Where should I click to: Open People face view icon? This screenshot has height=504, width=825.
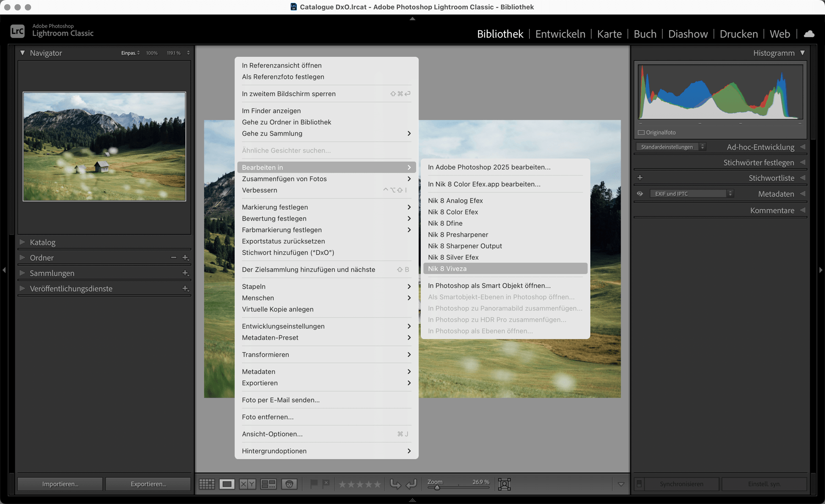289,484
